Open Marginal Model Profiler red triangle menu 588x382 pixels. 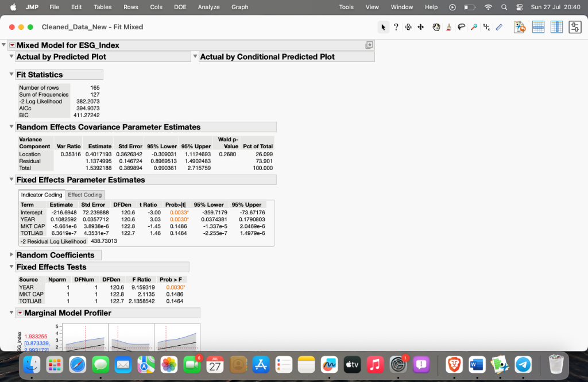coord(20,313)
